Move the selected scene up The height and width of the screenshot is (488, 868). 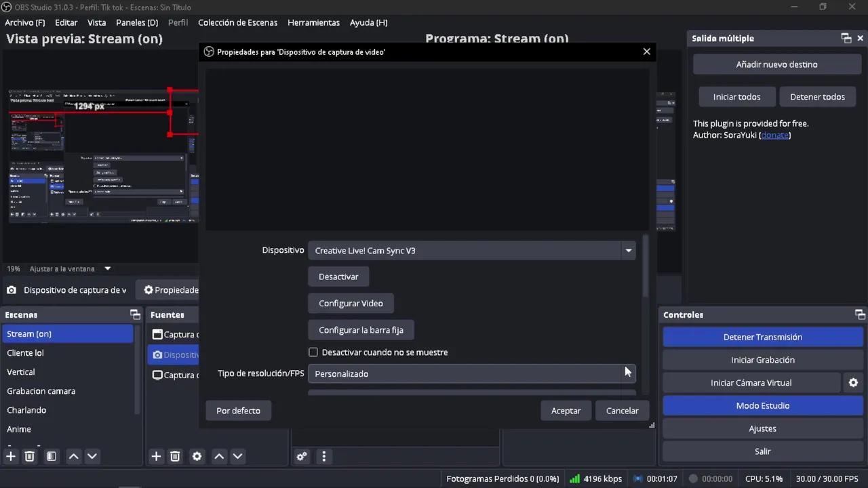[x=74, y=456]
